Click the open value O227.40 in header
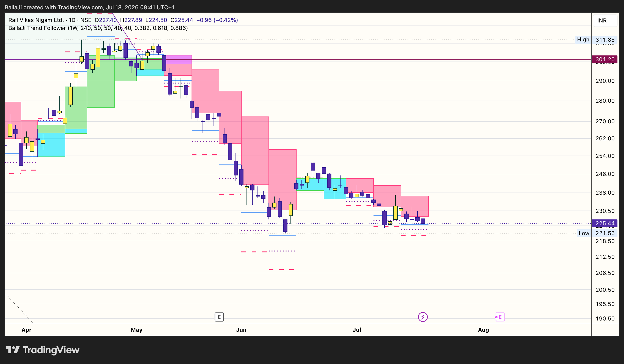The height and width of the screenshot is (364, 624). [106, 20]
